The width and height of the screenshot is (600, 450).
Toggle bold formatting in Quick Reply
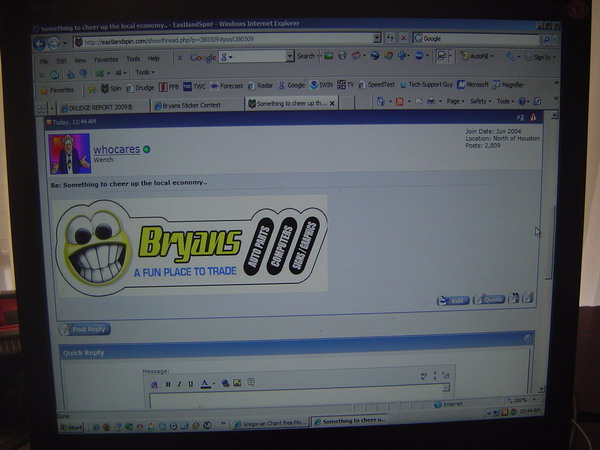tap(168, 384)
